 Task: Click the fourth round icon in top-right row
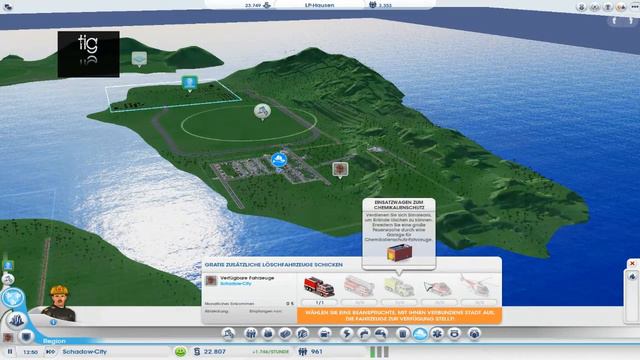coord(621,7)
